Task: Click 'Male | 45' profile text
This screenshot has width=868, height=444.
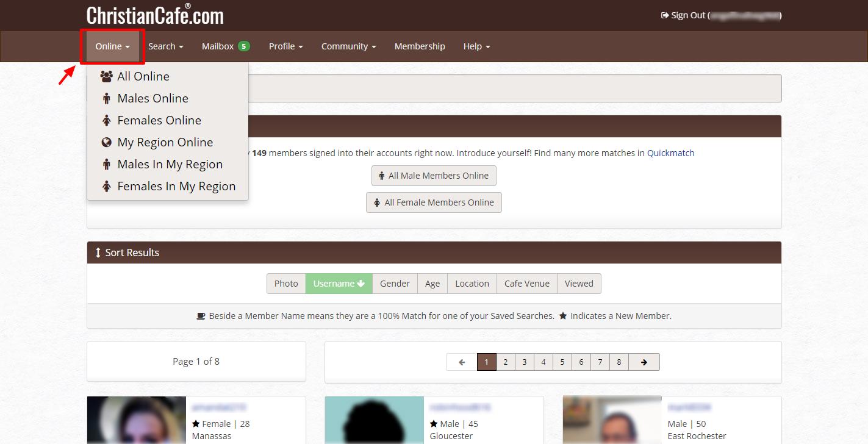Action: (x=459, y=424)
